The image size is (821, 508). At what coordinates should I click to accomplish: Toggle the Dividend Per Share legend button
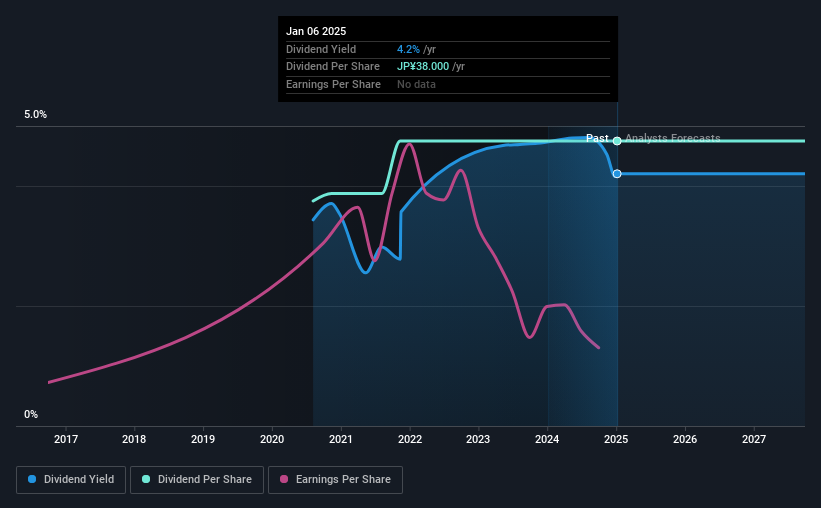[197, 480]
